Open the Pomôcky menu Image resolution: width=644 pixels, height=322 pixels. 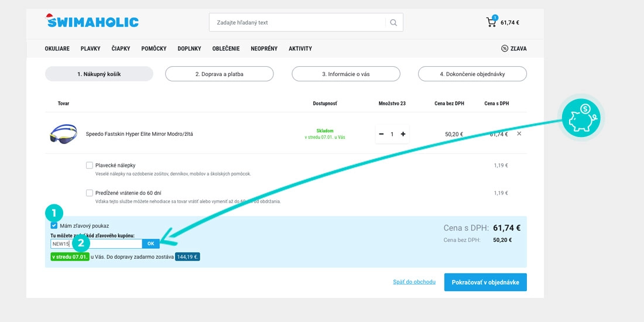click(153, 49)
